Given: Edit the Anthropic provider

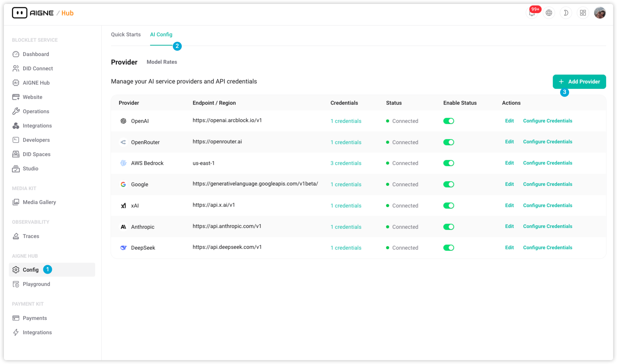Looking at the screenshot, I should point(509,227).
